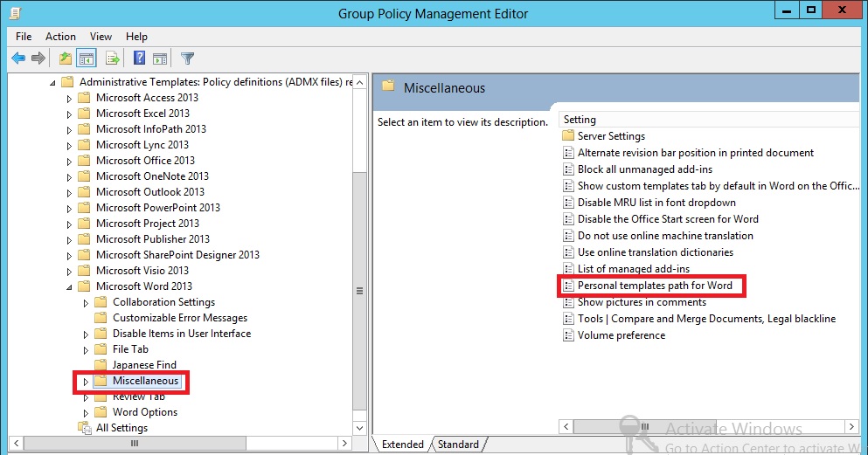This screenshot has height=455, width=868.
Task: Select Use online translation dictionaries setting
Action: tap(656, 252)
